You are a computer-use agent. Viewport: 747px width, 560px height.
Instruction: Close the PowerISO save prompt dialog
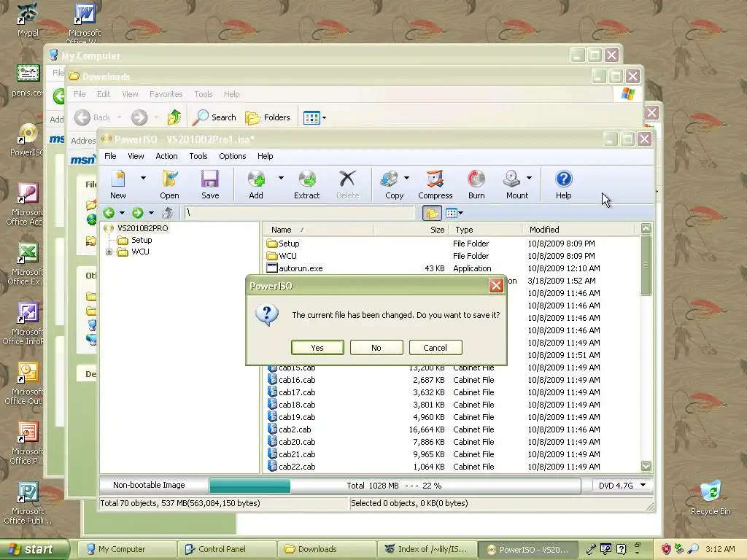point(496,285)
